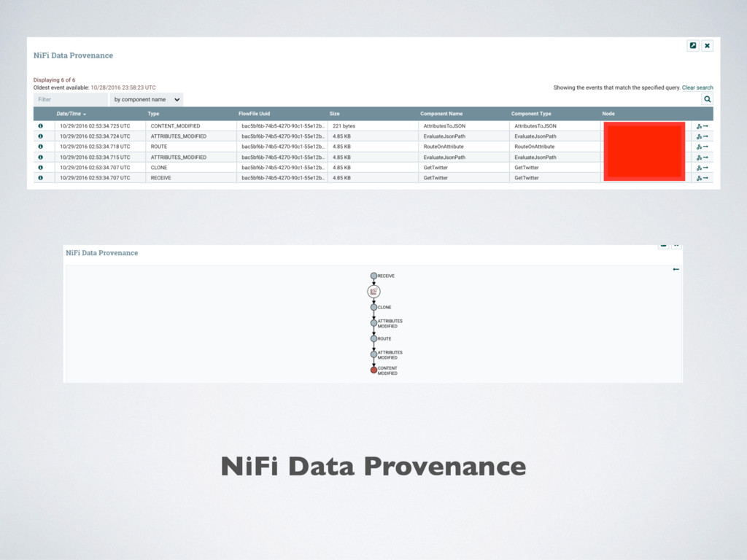Click the 10/29/2016 02:53:34.718 UTC cell
747x560 pixels.
click(x=95, y=147)
